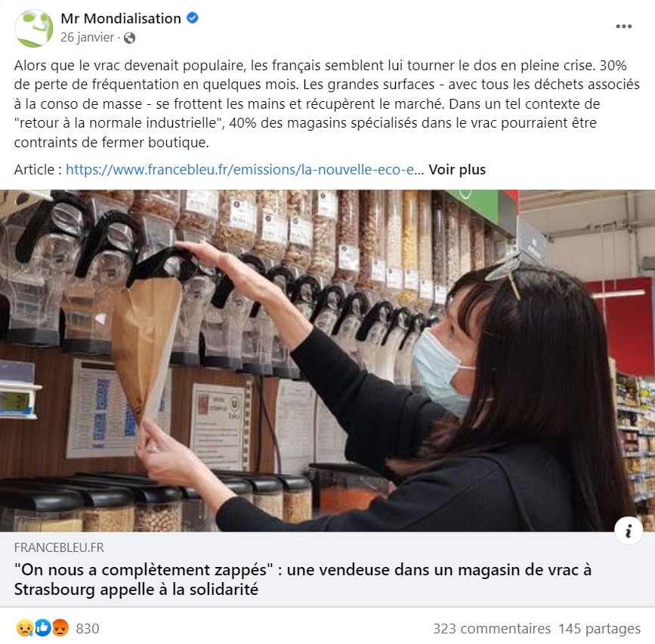View the 145 partages list

[x=599, y=629]
